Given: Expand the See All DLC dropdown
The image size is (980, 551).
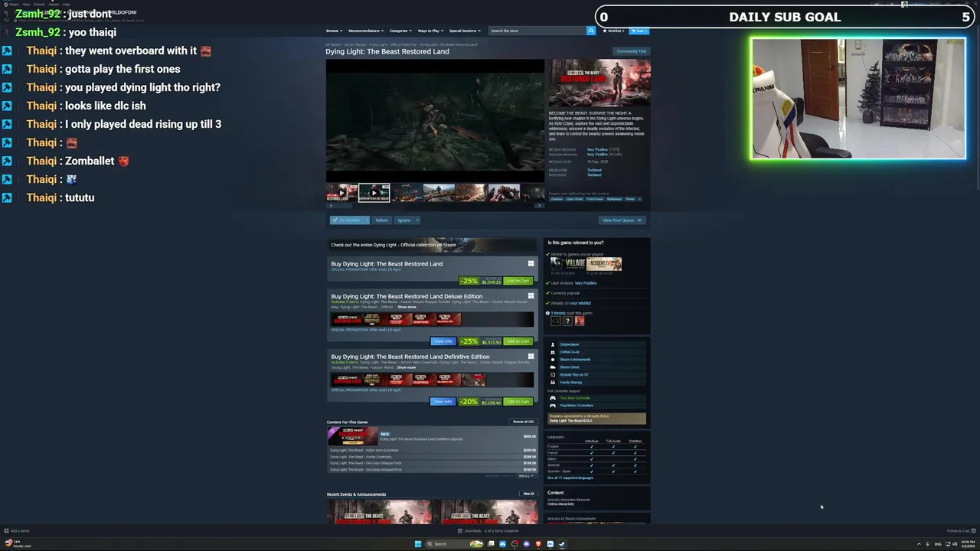Looking at the screenshot, I should [525, 476].
